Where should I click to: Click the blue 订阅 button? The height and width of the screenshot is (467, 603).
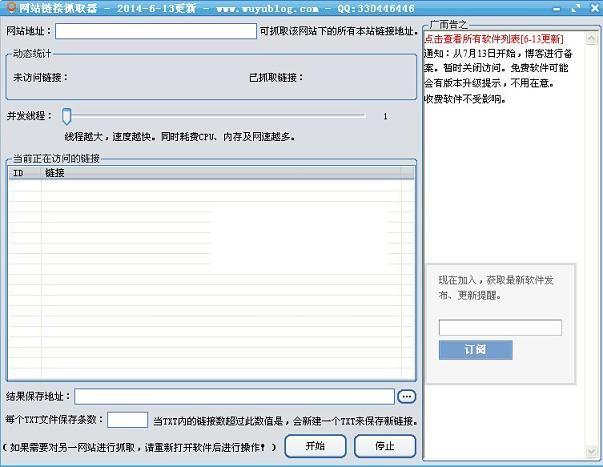(475, 350)
